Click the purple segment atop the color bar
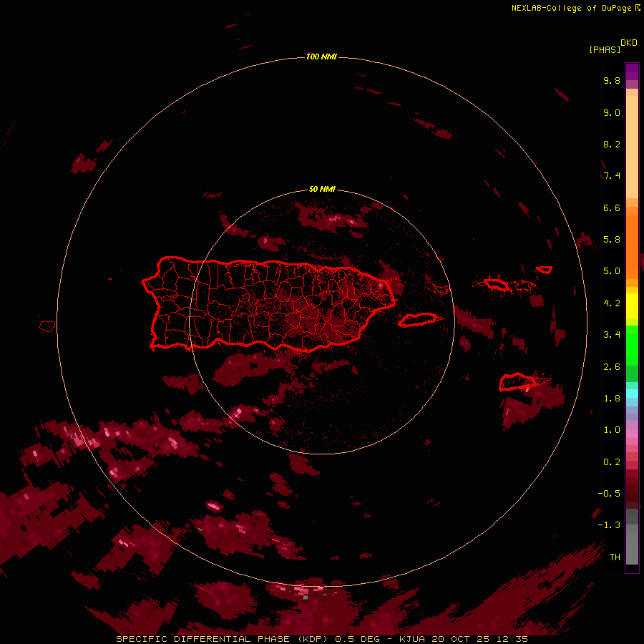644x644 pixels. 632,72
